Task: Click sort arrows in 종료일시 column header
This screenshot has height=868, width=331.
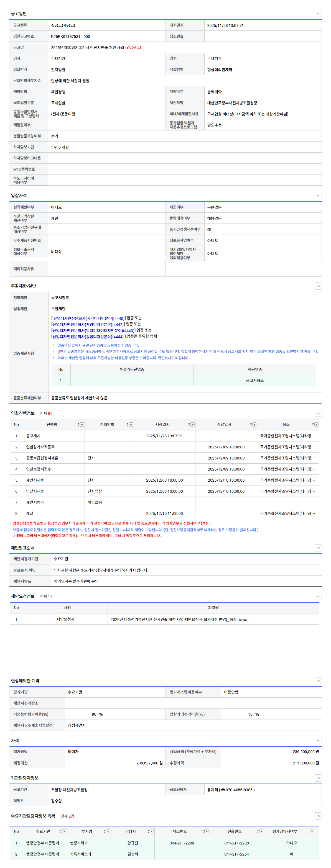Action: (251, 425)
